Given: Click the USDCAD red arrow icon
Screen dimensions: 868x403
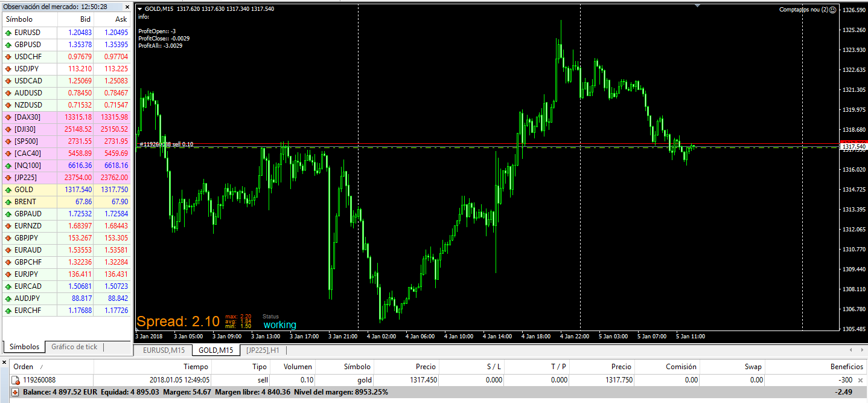Looking at the screenshot, I should tap(8, 81).
